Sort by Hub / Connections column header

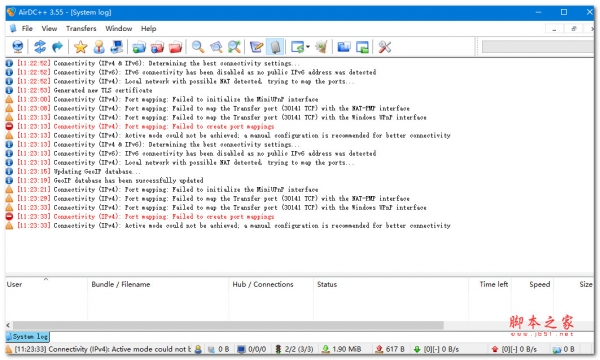tap(271, 284)
